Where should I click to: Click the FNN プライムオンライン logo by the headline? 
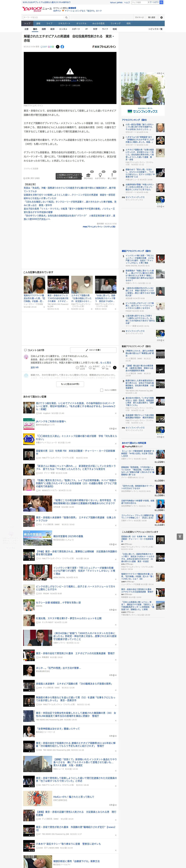104,47
